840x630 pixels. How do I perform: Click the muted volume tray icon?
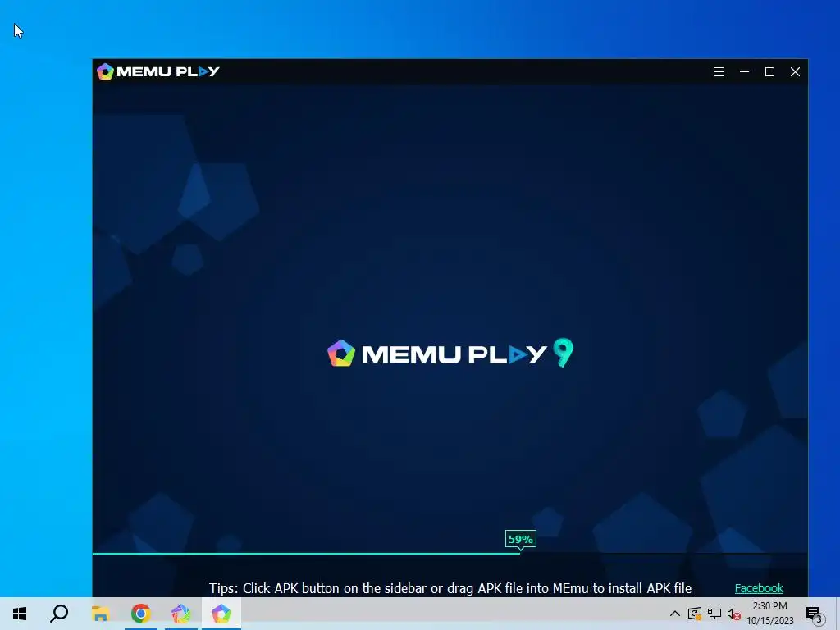point(734,614)
